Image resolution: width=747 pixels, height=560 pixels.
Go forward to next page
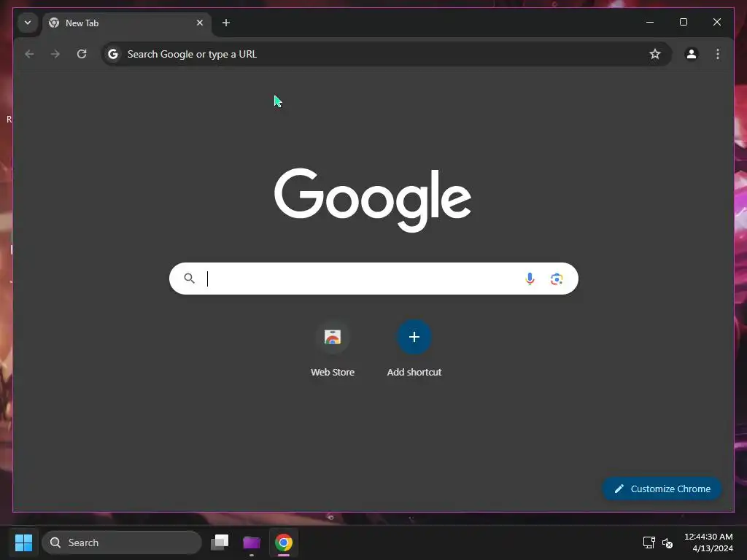pos(55,54)
